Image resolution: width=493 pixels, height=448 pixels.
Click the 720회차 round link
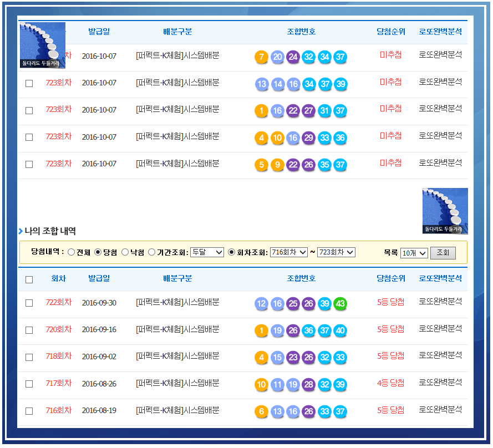point(58,329)
